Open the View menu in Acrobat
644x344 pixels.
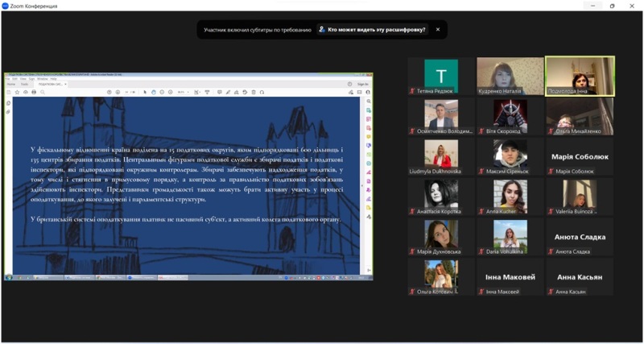click(x=23, y=79)
